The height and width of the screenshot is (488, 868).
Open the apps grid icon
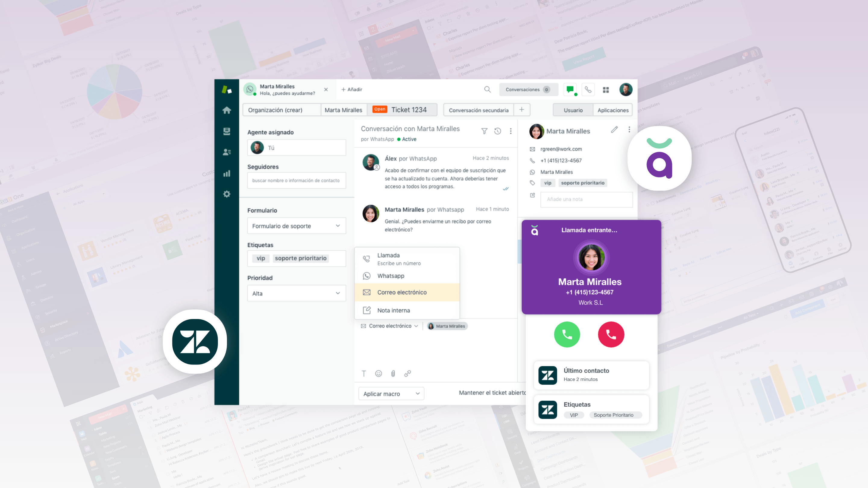coord(606,90)
